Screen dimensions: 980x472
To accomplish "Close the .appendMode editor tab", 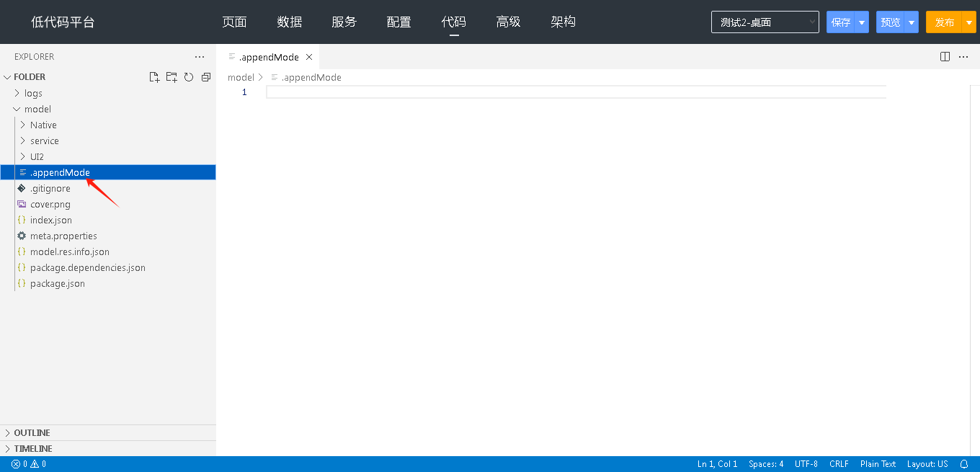I will point(309,57).
